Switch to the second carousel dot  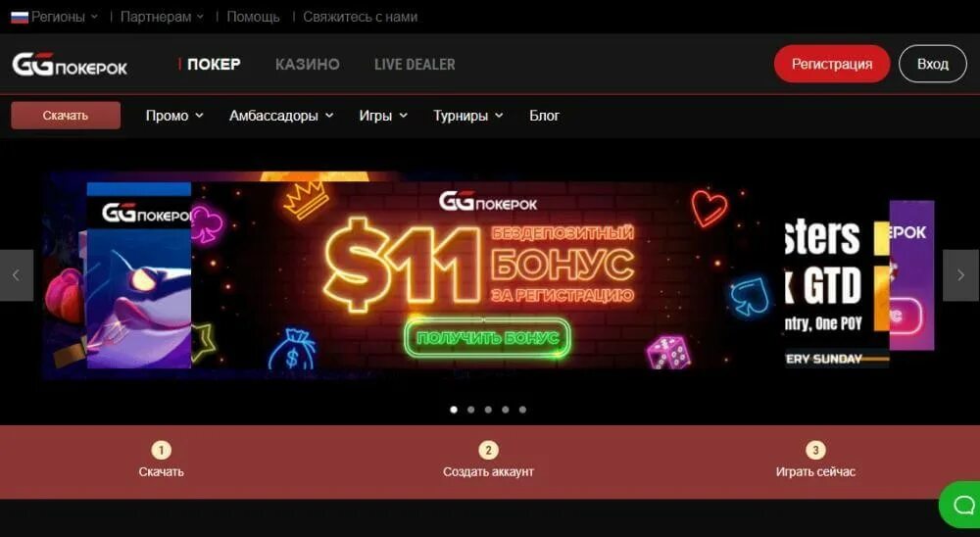pos(470,410)
